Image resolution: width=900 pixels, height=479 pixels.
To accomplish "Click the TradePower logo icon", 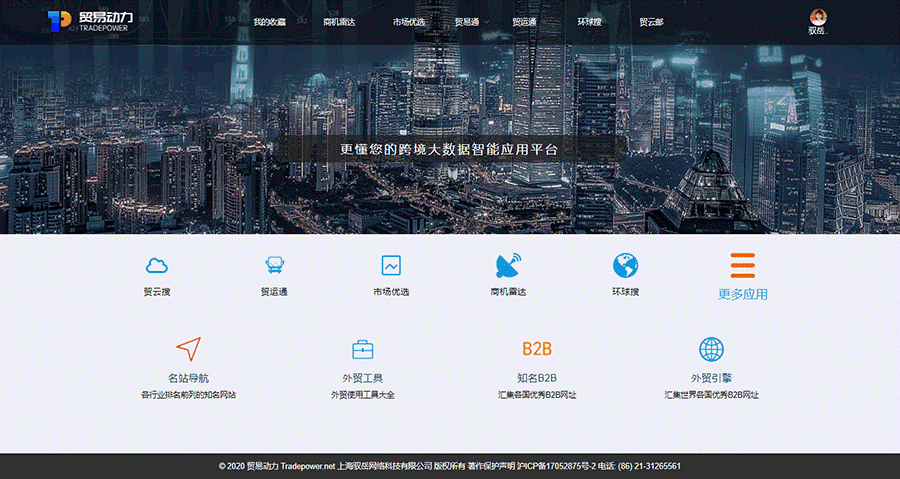I will (x=59, y=21).
